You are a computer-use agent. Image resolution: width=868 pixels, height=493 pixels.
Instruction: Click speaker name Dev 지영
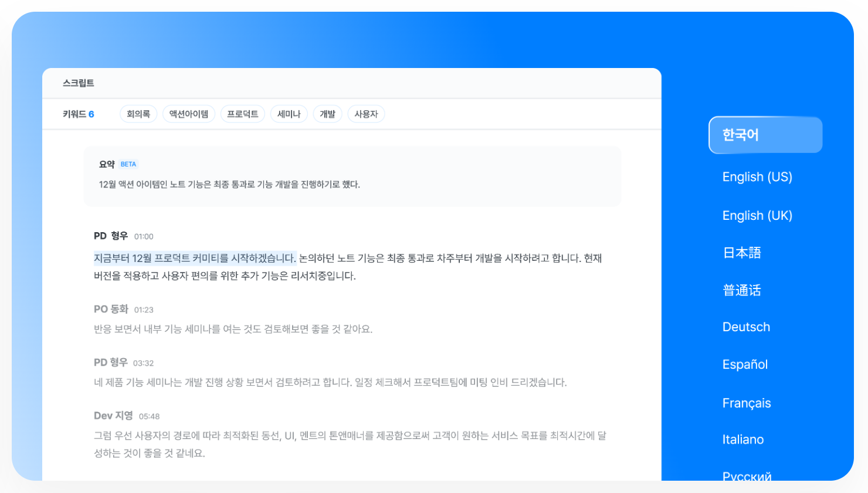tap(113, 416)
